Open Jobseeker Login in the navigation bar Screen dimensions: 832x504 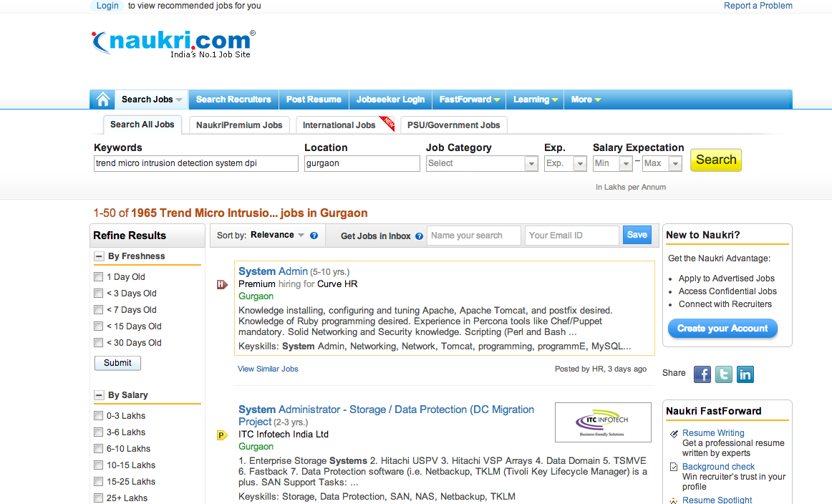390,100
